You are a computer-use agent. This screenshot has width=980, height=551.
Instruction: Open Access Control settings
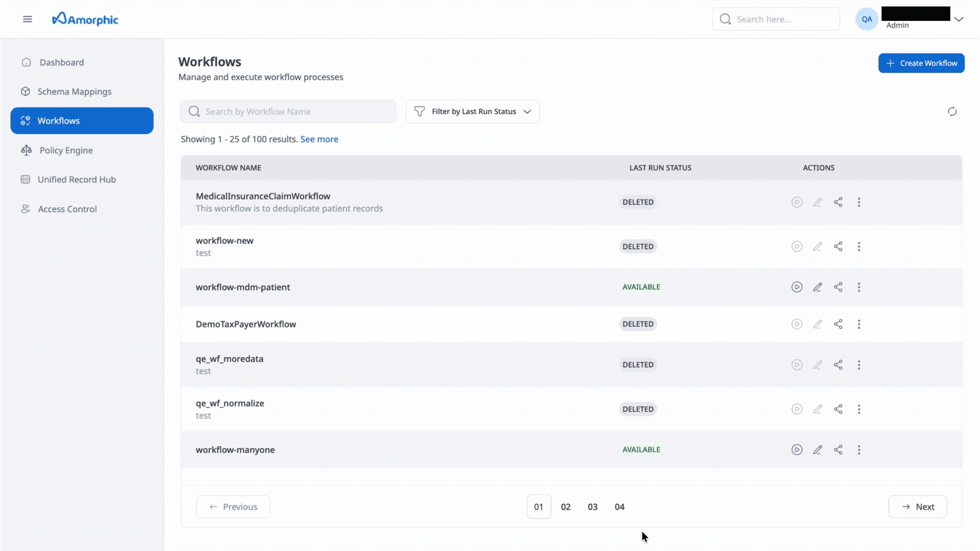tap(67, 209)
